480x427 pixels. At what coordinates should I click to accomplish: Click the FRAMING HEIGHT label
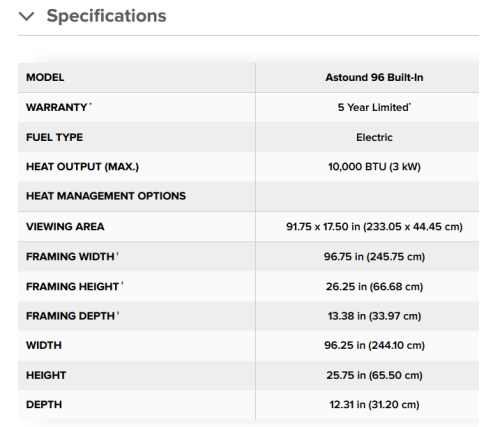pos(72,286)
